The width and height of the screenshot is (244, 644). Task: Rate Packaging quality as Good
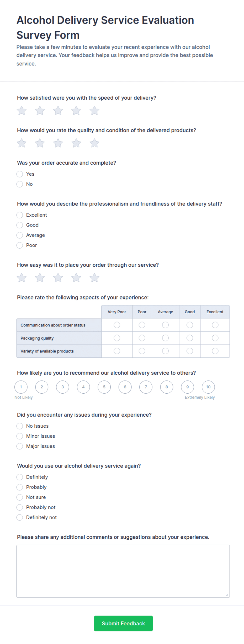pyautogui.click(x=190, y=338)
